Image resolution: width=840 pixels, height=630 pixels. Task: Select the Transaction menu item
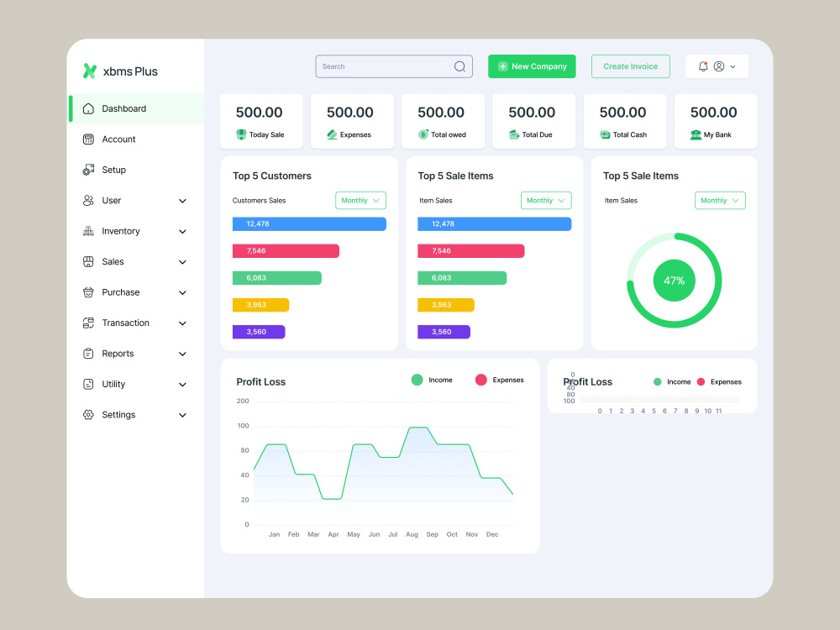(126, 323)
